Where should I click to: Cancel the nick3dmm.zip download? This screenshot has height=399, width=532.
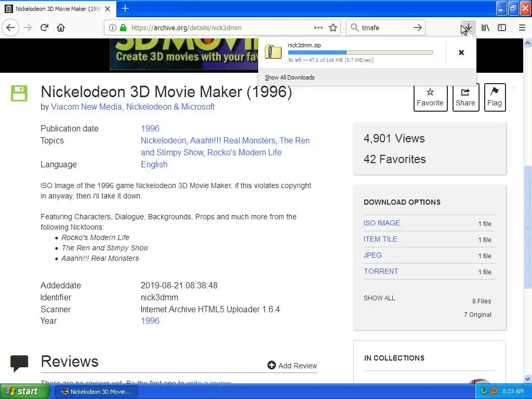click(x=461, y=52)
